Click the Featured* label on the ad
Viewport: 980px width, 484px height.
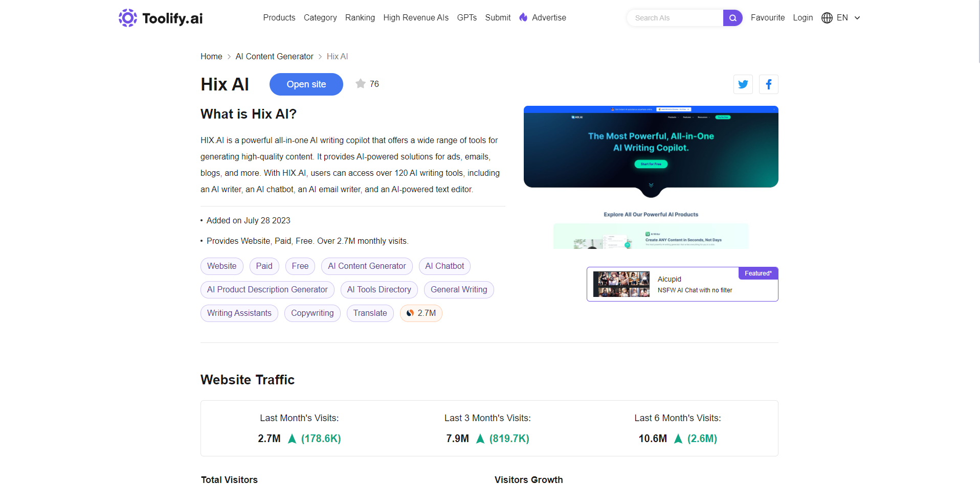[x=758, y=273]
